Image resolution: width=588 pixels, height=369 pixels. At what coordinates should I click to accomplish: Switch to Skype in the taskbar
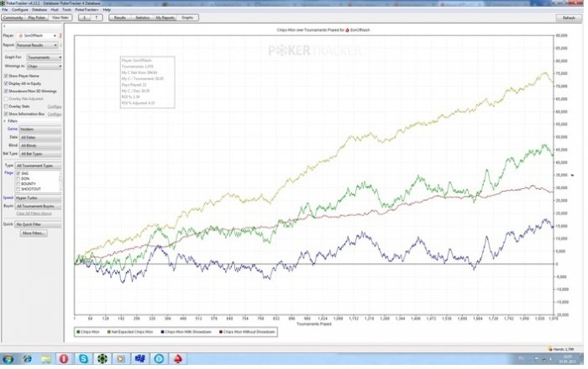pyautogui.click(x=83, y=359)
